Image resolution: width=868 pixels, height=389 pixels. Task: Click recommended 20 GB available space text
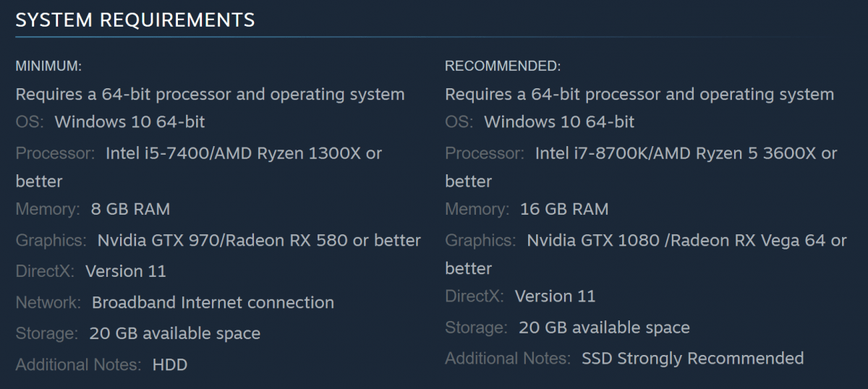[604, 328]
